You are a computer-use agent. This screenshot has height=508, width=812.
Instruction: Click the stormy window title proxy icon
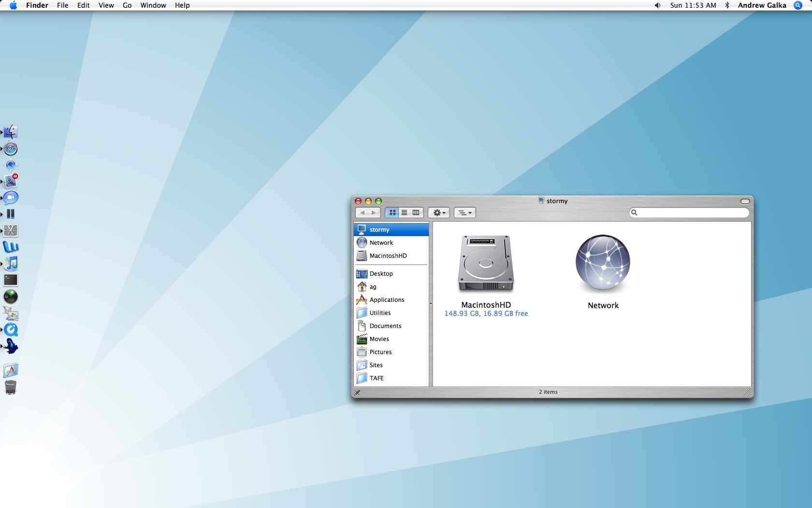point(541,201)
